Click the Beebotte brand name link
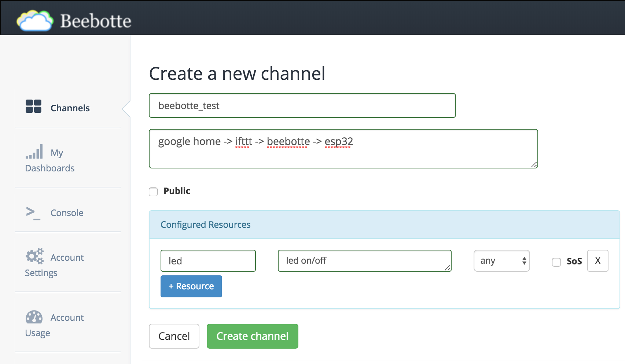The width and height of the screenshot is (625, 364). [96, 21]
